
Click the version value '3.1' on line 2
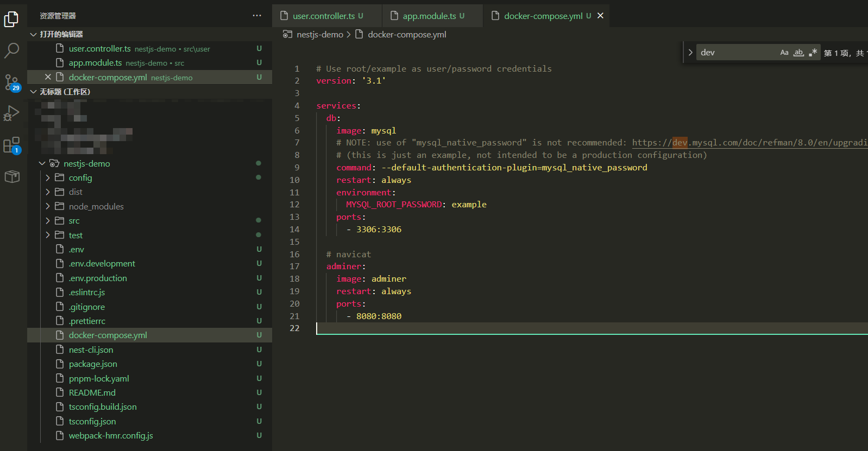point(374,81)
